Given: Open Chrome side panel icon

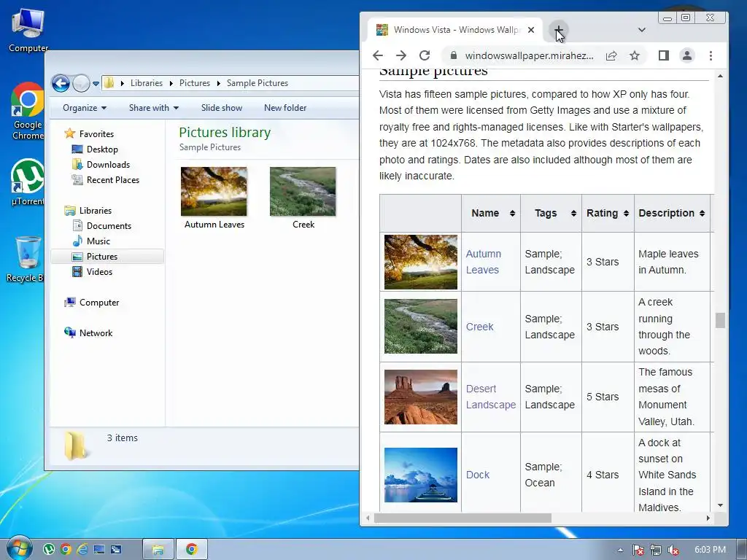Looking at the screenshot, I should (x=664, y=55).
